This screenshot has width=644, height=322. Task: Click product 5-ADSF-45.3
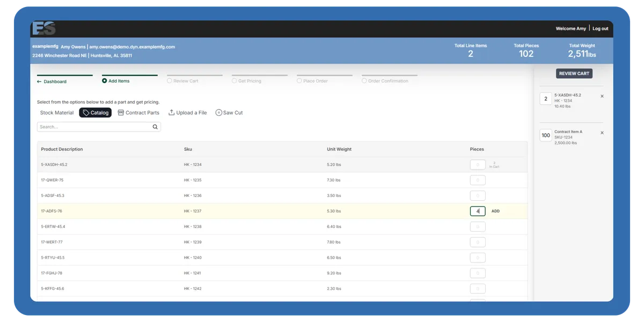click(53, 196)
